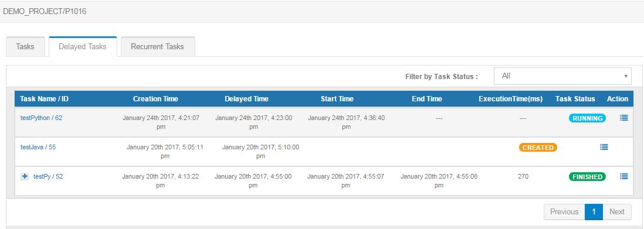The image size is (644, 229).
Task: Click the Creation Time column header
Action: (155, 99)
